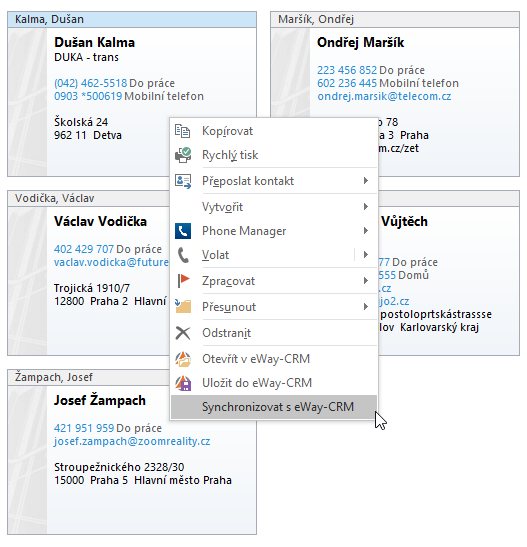Click the Odstranit X icon

[x=183, y=333]
